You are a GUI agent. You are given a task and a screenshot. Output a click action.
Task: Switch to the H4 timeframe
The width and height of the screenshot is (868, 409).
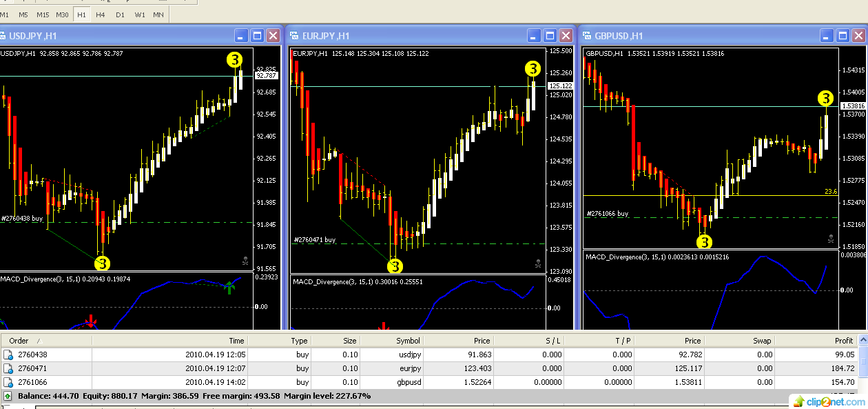coord(101,14)
